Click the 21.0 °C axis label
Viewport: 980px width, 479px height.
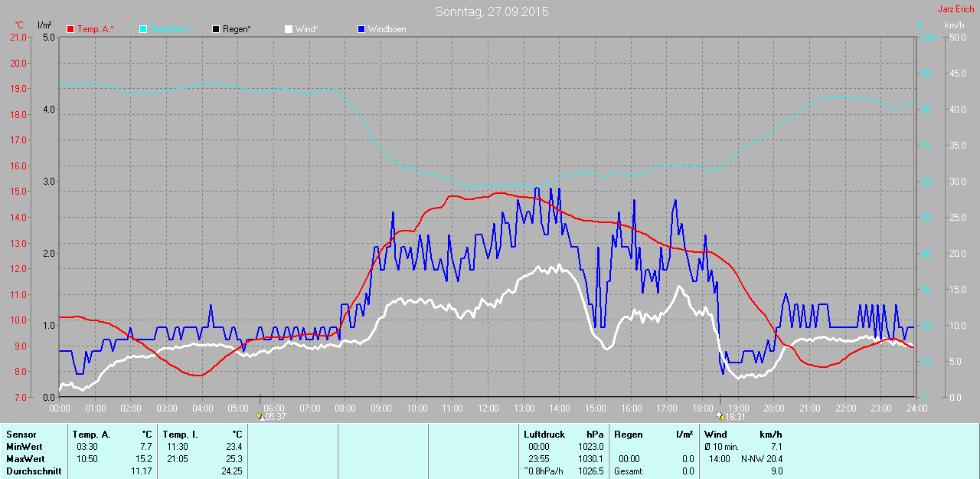18,37
